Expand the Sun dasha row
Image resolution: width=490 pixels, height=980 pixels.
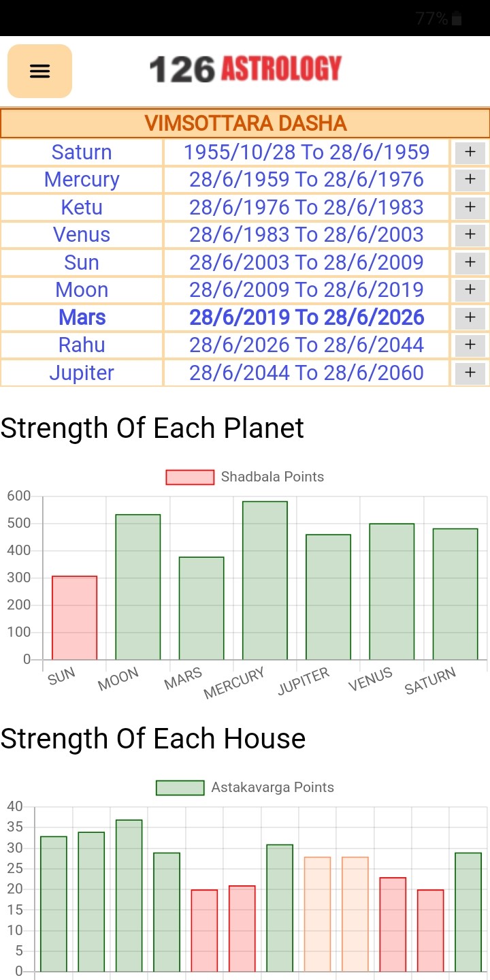[x=470, y=263]
